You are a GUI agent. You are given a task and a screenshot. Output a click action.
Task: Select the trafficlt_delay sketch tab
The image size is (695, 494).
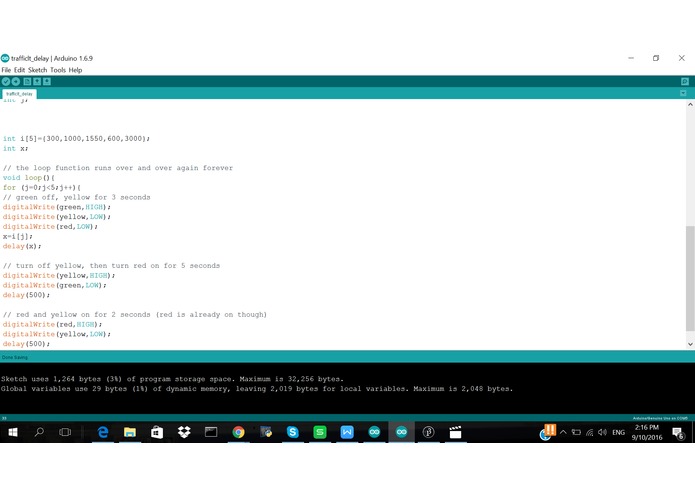[x=20, y=94]
